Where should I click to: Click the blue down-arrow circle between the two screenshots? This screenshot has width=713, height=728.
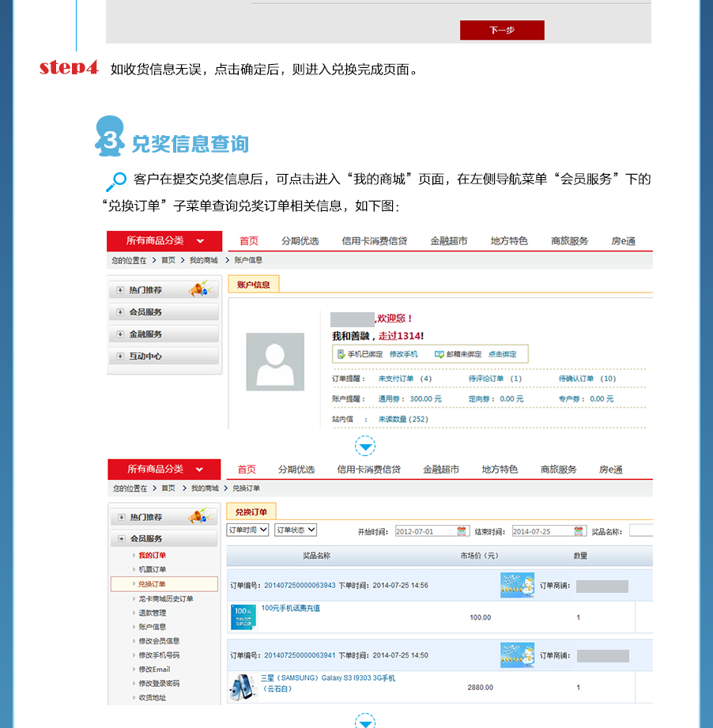pos(365,446)
